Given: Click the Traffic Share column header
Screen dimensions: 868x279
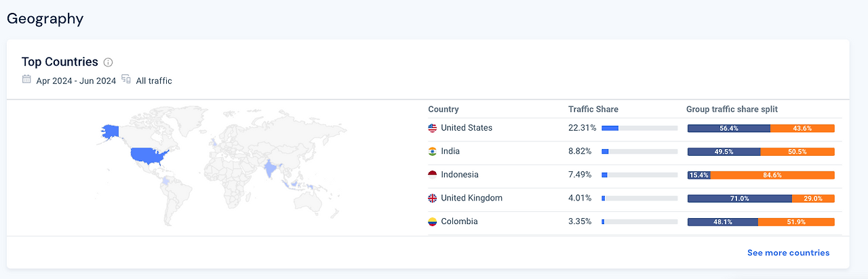Looking at the screenshot, I should [x=593, y=109].
